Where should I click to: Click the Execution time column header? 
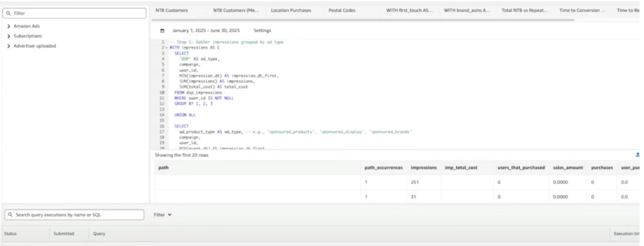(x=627, y=233)
